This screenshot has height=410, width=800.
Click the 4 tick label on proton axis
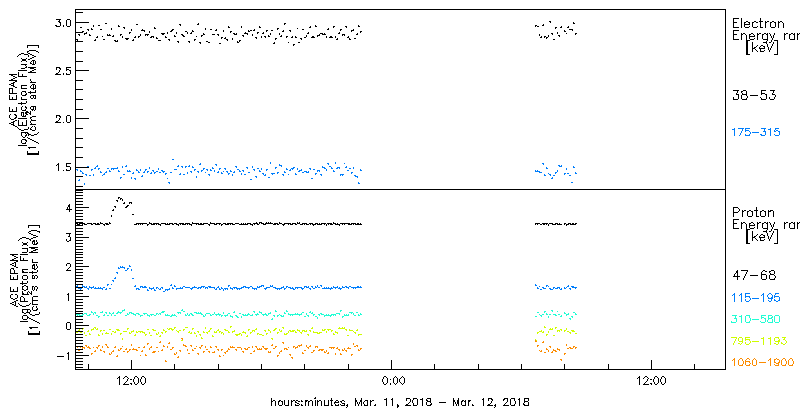(67, 208)
